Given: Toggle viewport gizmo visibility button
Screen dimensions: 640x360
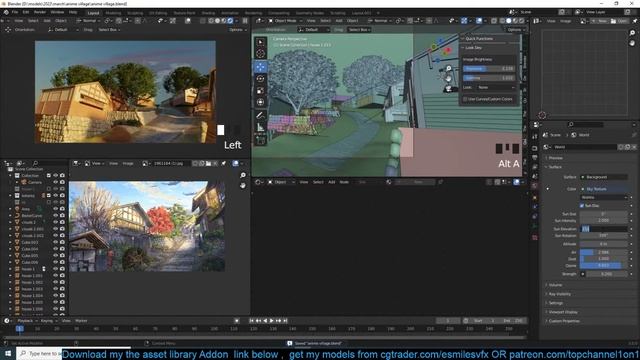Looking at the screenshot, I should (x=464, y=20).
